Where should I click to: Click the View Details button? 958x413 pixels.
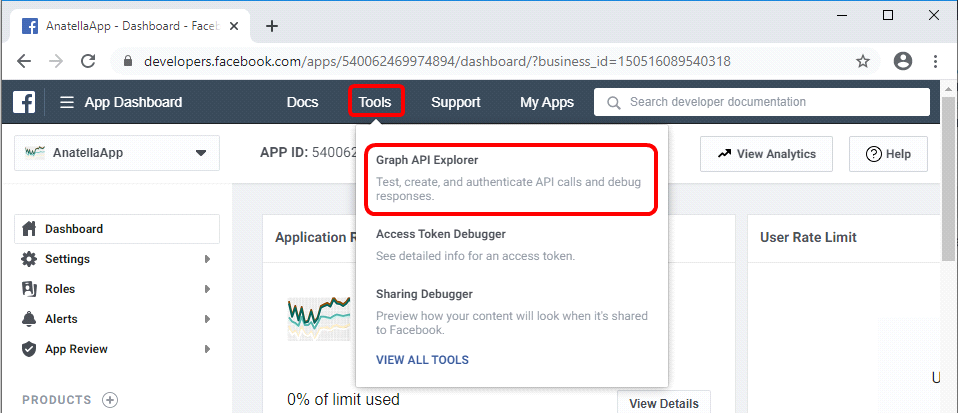click(x=664, y=403)
